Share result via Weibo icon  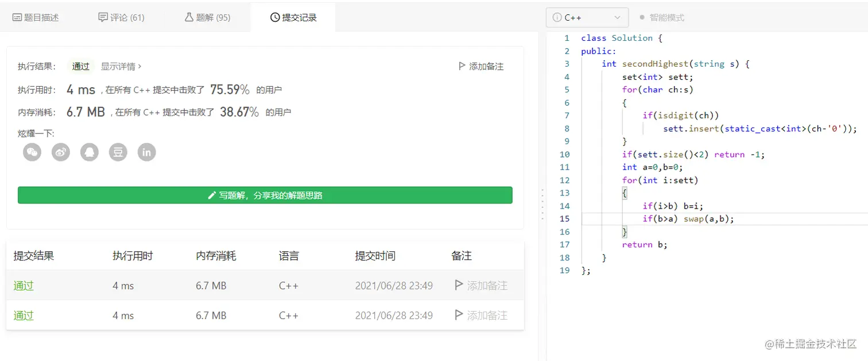coord(61,152)
